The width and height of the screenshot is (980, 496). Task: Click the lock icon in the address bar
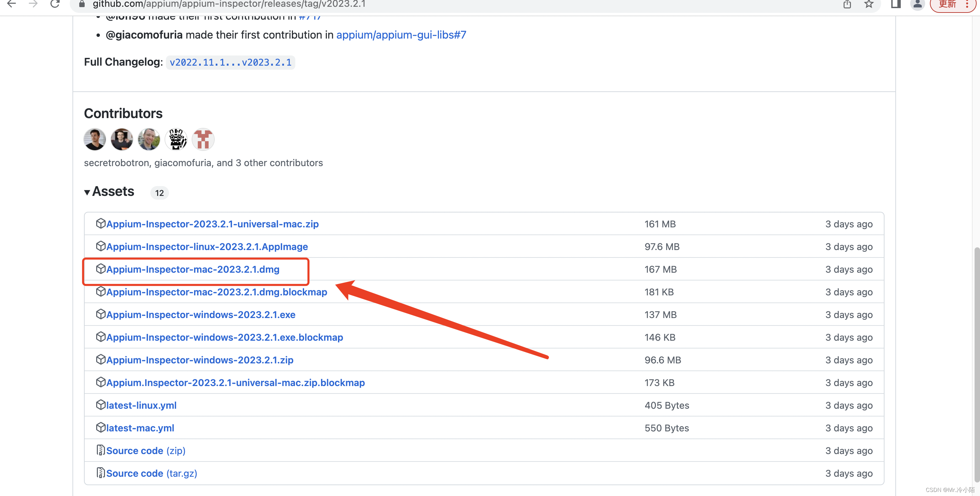82,4
